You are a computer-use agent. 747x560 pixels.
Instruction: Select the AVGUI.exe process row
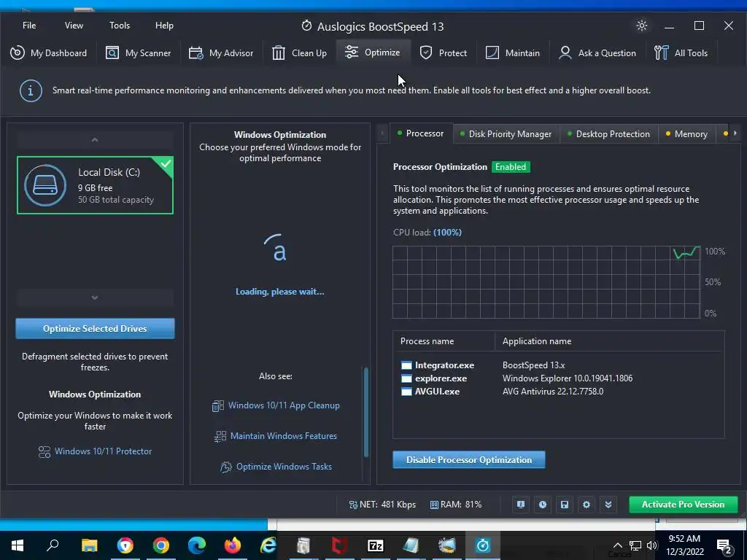click(558, 392)
